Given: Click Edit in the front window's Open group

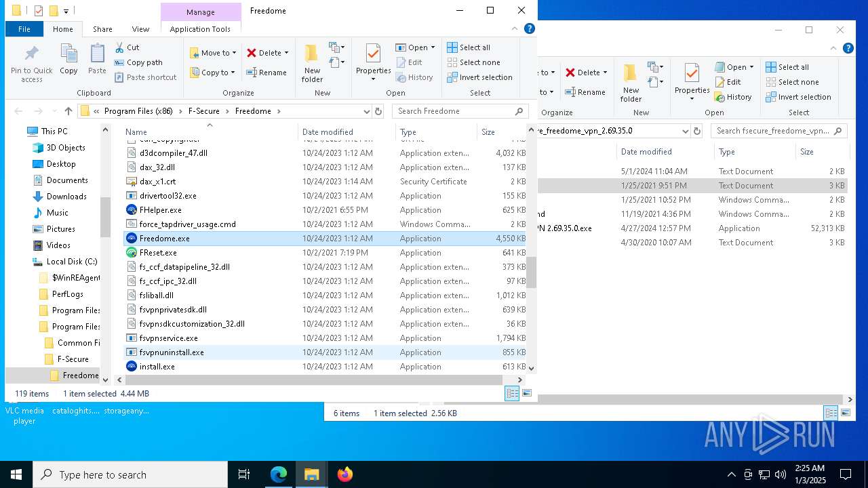Looking at the screenshot, I should click(x=409, y=62).
